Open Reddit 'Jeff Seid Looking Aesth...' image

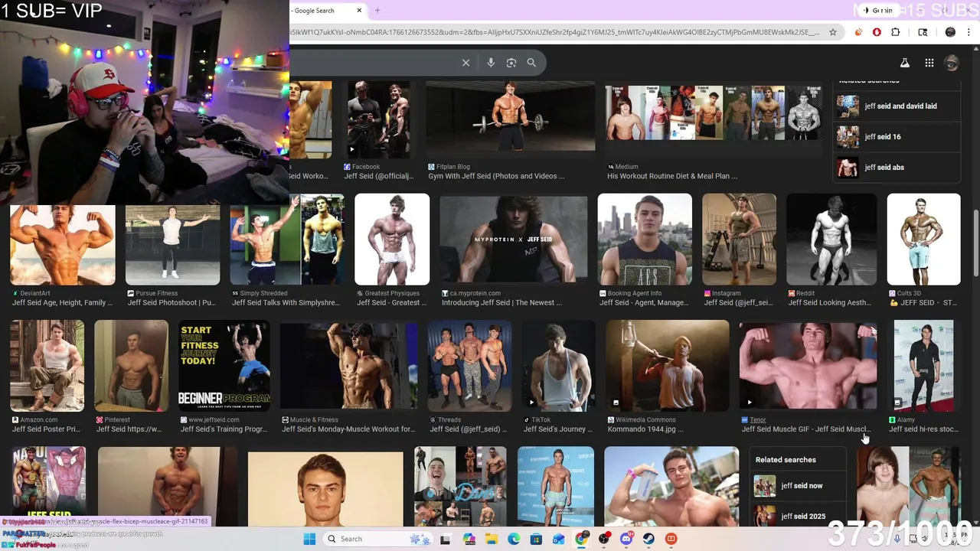pyautogui.click(x=831, y=240)
